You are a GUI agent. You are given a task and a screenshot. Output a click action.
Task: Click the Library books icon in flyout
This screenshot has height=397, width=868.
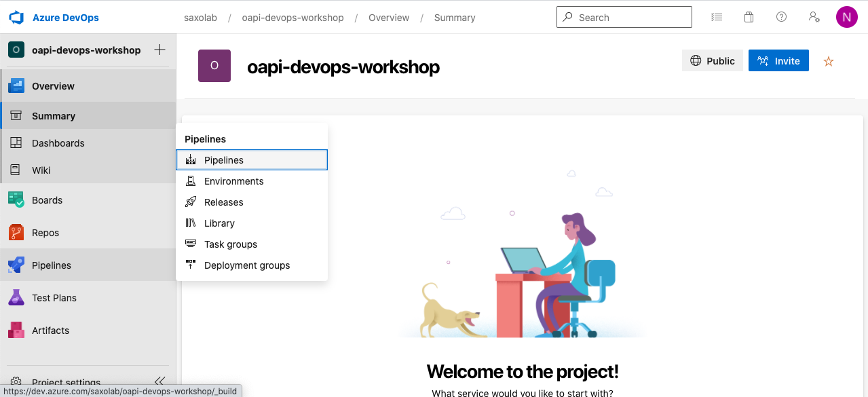pos(191,223)
